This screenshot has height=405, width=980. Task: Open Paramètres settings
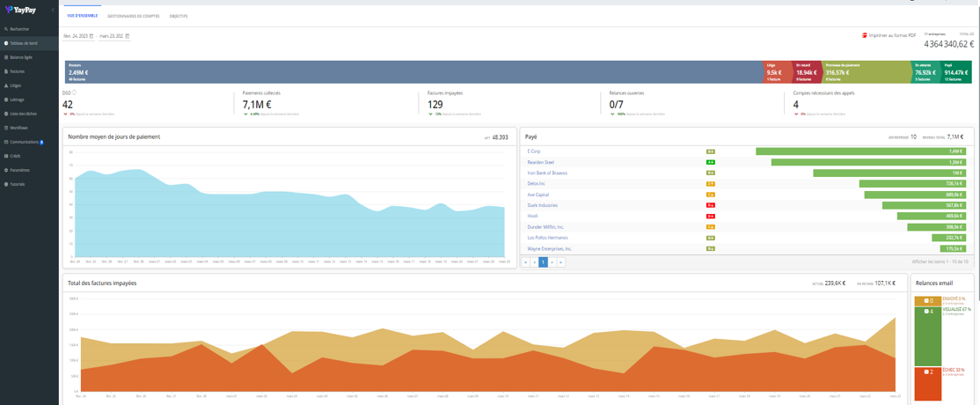tap(19, 170)
